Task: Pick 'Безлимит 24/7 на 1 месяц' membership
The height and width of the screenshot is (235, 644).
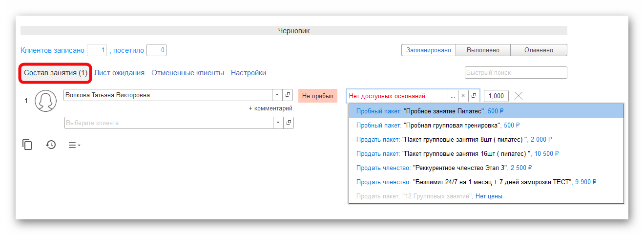Action: (486, 182)
